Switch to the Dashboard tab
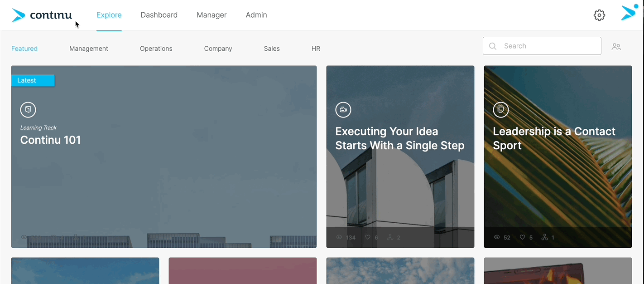Screen dimensions: 644x284 [159, 15]
